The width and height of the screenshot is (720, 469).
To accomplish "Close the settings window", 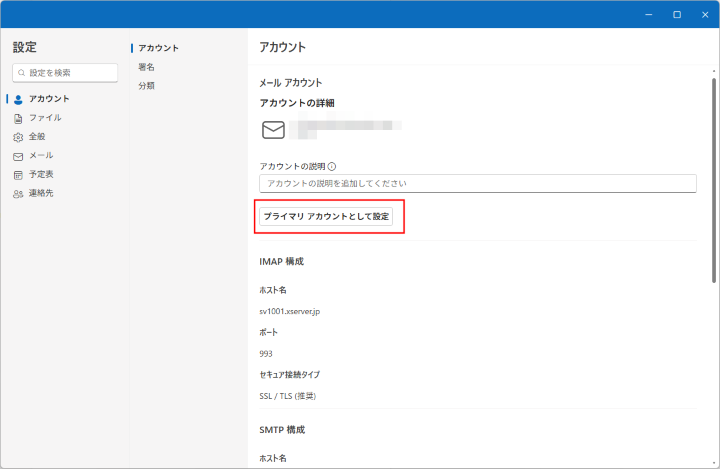I will (705, 15).
